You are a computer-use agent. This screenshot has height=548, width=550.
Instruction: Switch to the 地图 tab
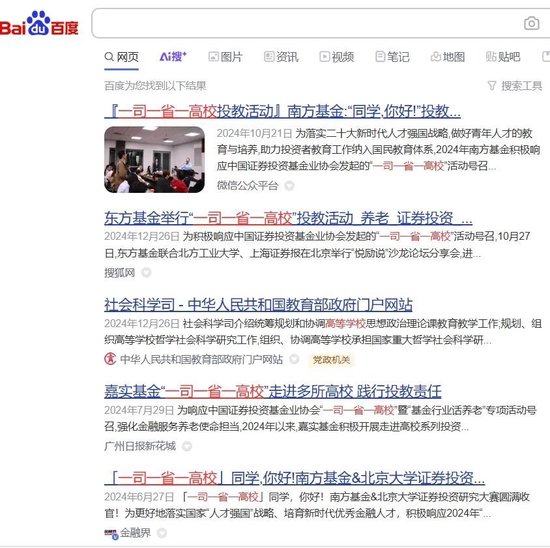[448, 57]
